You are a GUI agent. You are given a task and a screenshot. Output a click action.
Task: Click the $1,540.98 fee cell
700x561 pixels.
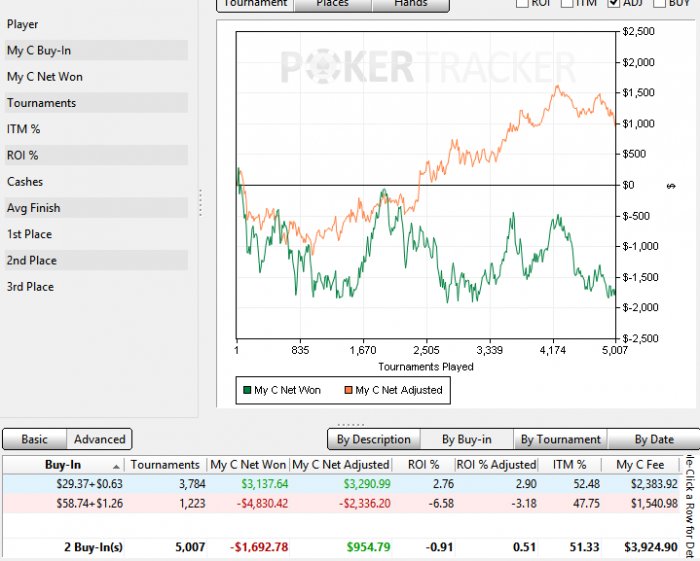click(x=654, y=503)
